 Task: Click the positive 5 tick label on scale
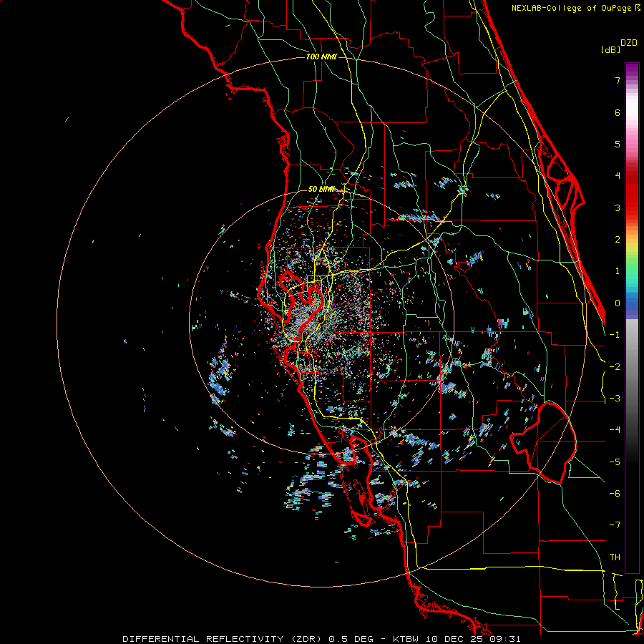pyautogui.click(x=618, y=144)
